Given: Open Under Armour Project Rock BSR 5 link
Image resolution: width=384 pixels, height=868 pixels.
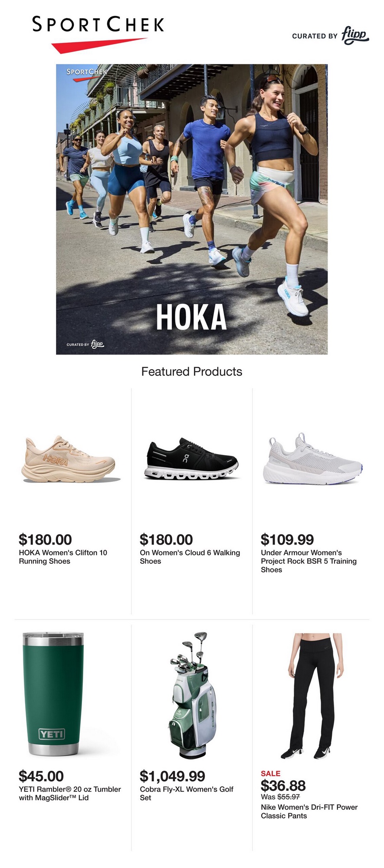Looking at the screenshot, I should point(309,561).
